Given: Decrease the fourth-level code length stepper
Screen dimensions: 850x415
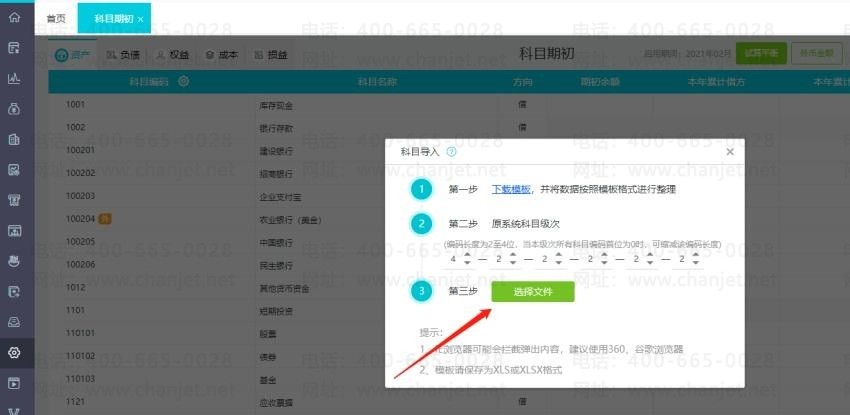Looking at the screenshot, I should pos(604,264).
